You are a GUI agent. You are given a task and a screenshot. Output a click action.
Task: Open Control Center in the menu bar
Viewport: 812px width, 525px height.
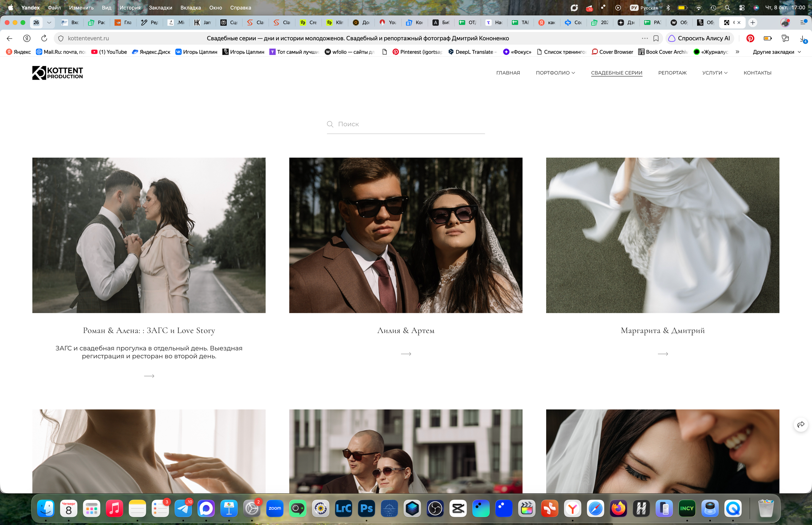(x=742, y=8)
